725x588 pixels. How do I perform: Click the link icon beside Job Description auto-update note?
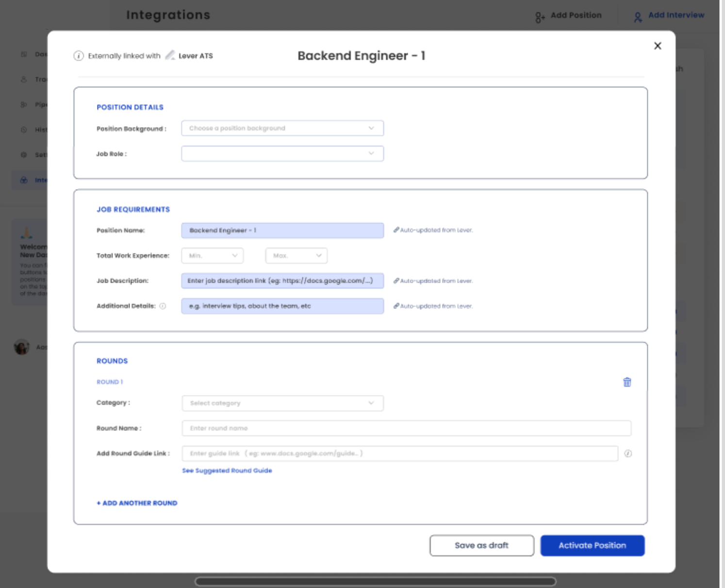[x=396, y=281]
